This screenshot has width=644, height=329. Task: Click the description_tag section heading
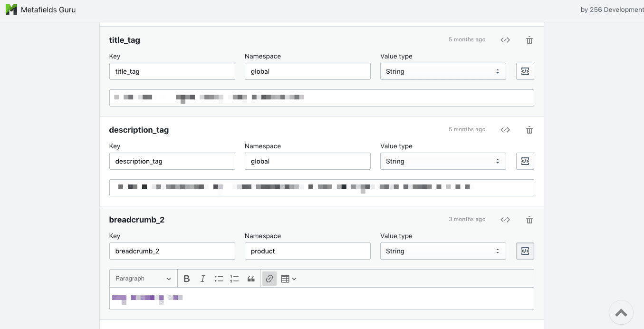(x=139, y=130)
